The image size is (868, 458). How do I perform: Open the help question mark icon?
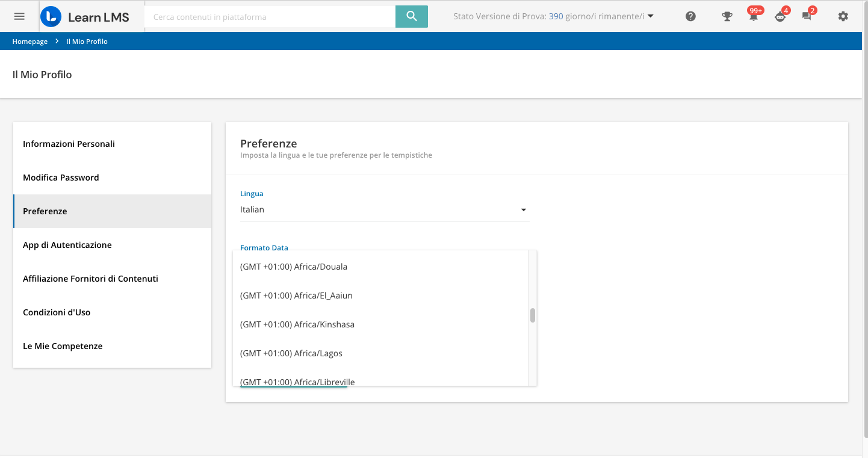click(x=690, y=17)
